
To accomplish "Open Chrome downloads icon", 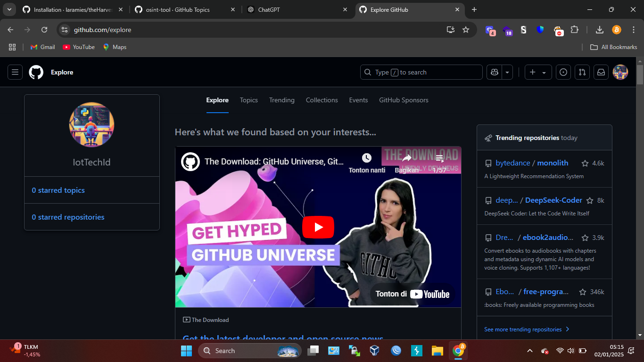I will point(600,30).
